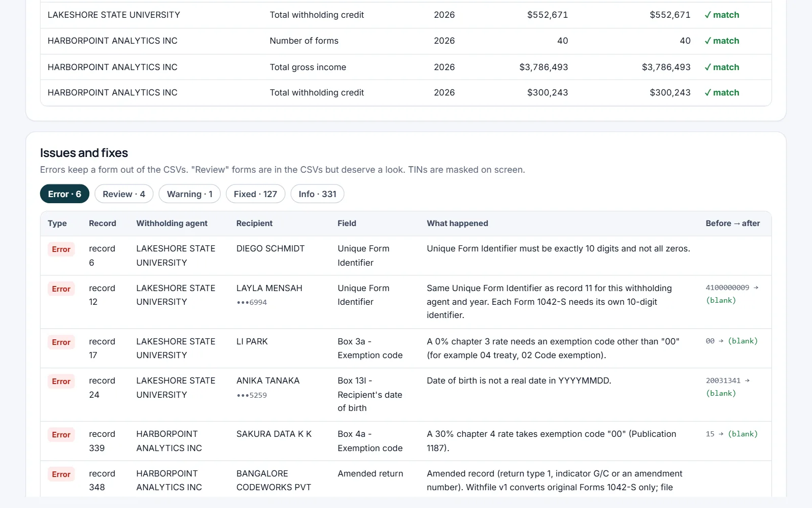Image resolution: width=812 pixels, height=508 pixels.
Task: Click the Recipient column header
Action: click(x=254, y=224)
